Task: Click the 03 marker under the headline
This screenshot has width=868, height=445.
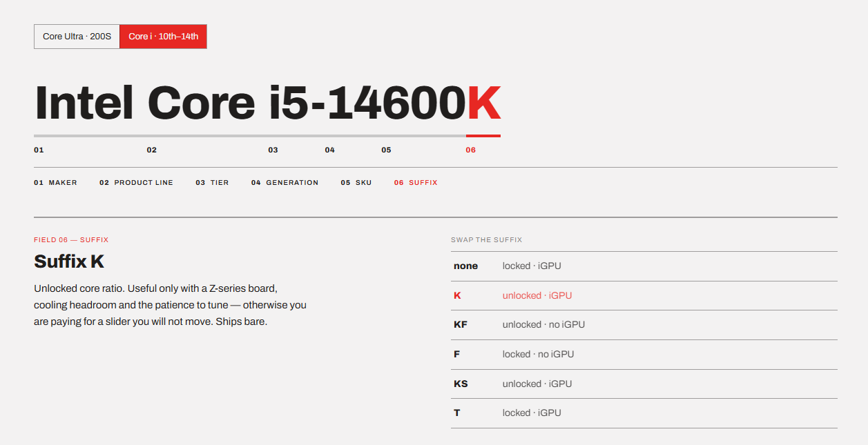Action: coord(273,150)
